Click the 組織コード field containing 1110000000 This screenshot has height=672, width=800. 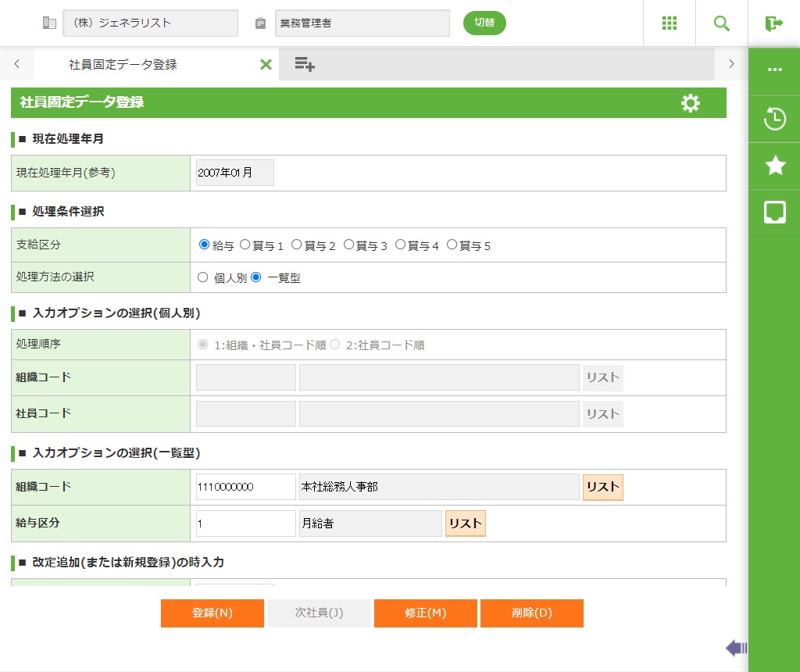tap(245, 487)
